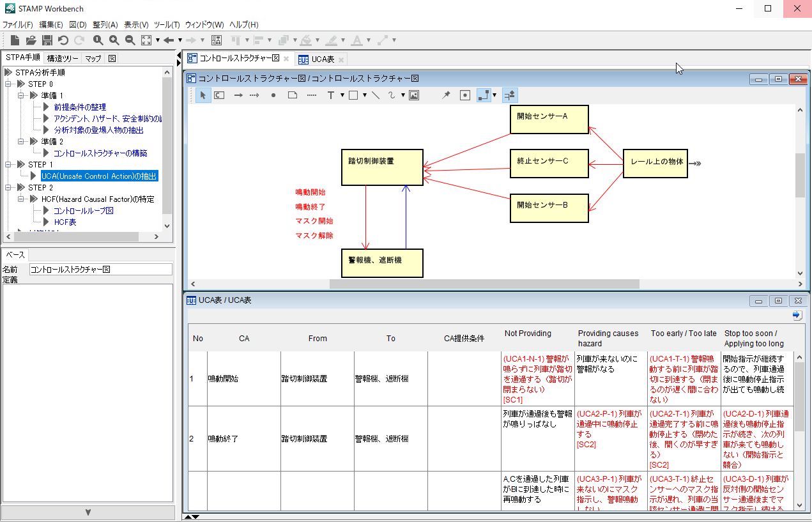
Task: Open the ファイル(F) menu
Action: tap(18, 24)
